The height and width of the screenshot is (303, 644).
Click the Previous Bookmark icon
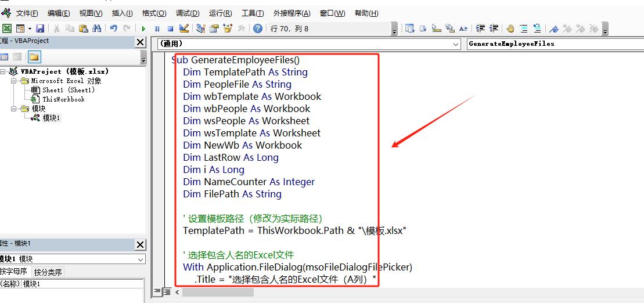click(581, 28)
